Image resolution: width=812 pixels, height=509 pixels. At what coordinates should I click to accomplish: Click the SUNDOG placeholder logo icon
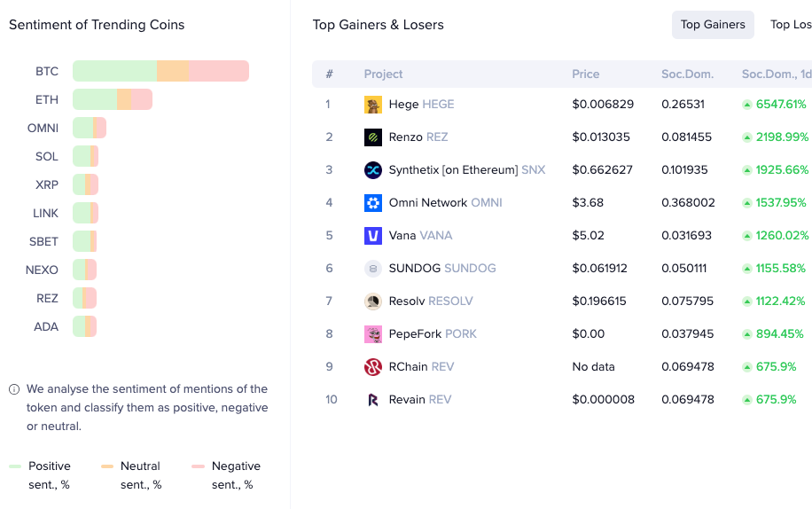373,268
